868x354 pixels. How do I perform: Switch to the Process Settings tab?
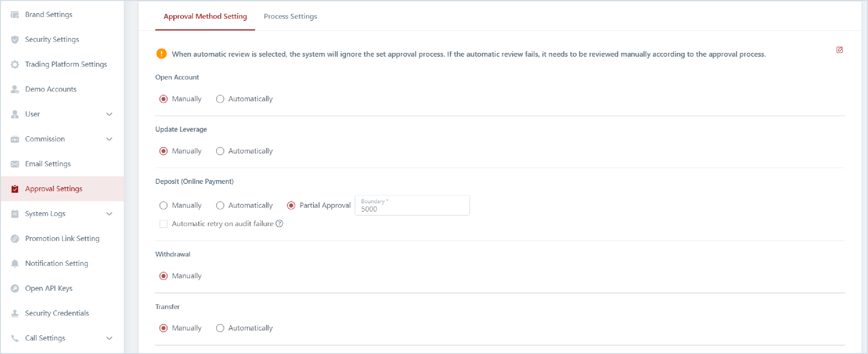pos(290,16)
